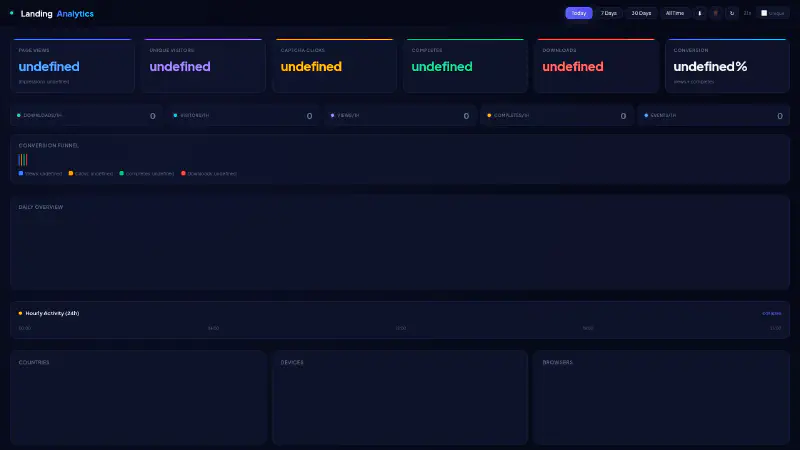
Task: Open the Captcha Clicks stat card
Action: [x=334, y=66]
